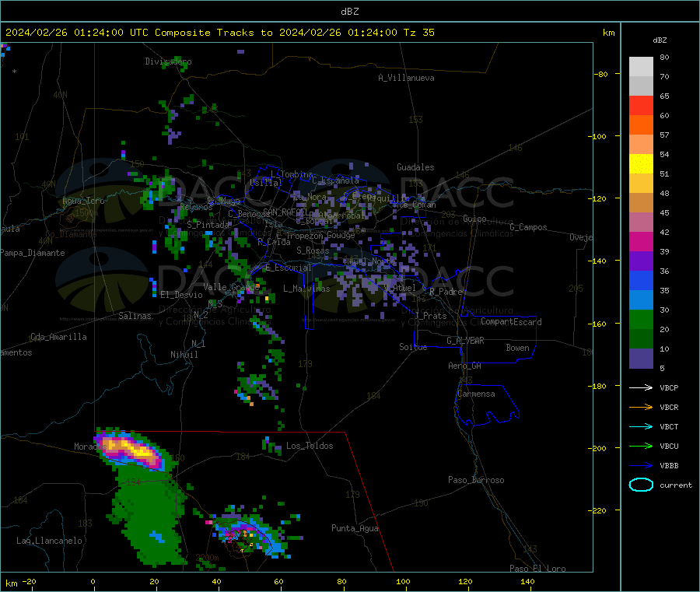The width and height of the screenshot is (700, 592).
Task: Click the 'dBZ' heading above the color scale
Action: [660, 40]
